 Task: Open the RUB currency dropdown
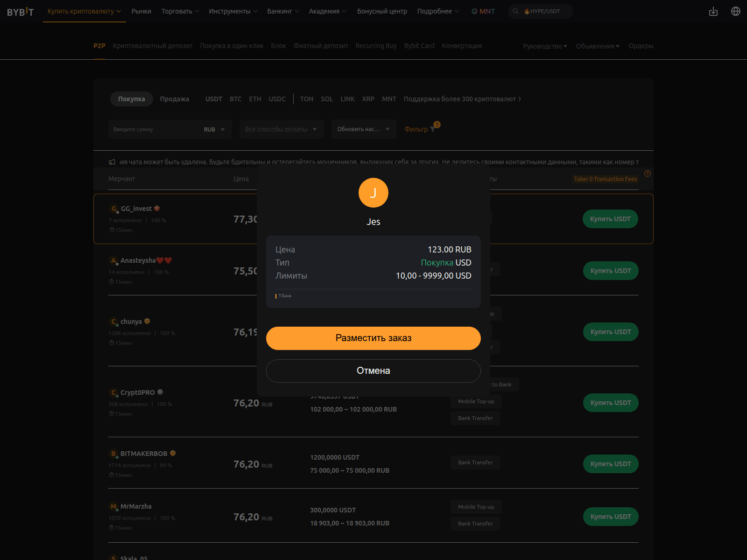pyautogui.click(x=214, y=129)
